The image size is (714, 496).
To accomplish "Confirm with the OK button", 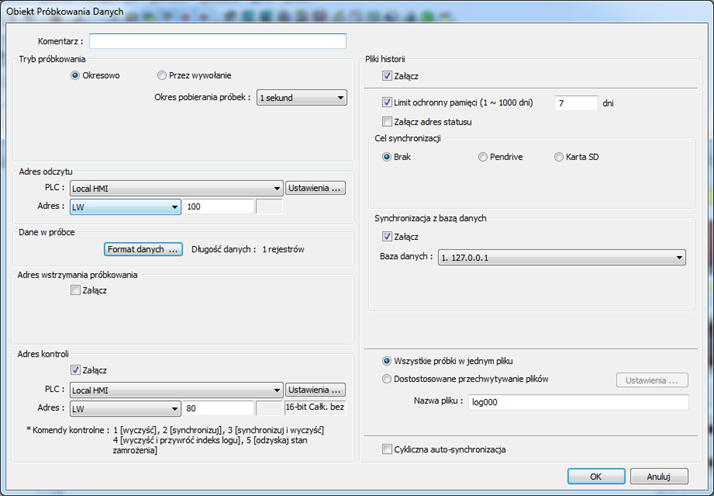I will [x=596, y=476].
